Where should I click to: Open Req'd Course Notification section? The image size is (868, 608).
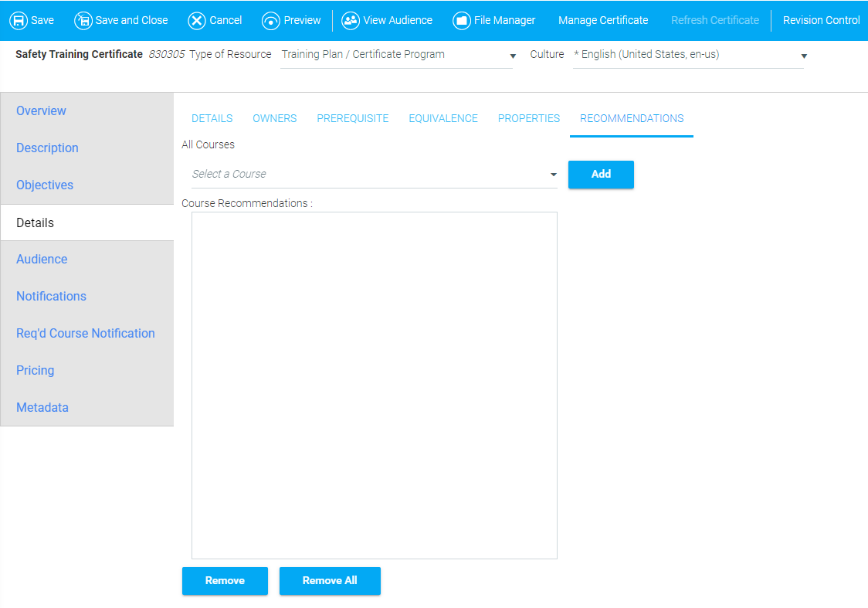click(x=86, y=334)
